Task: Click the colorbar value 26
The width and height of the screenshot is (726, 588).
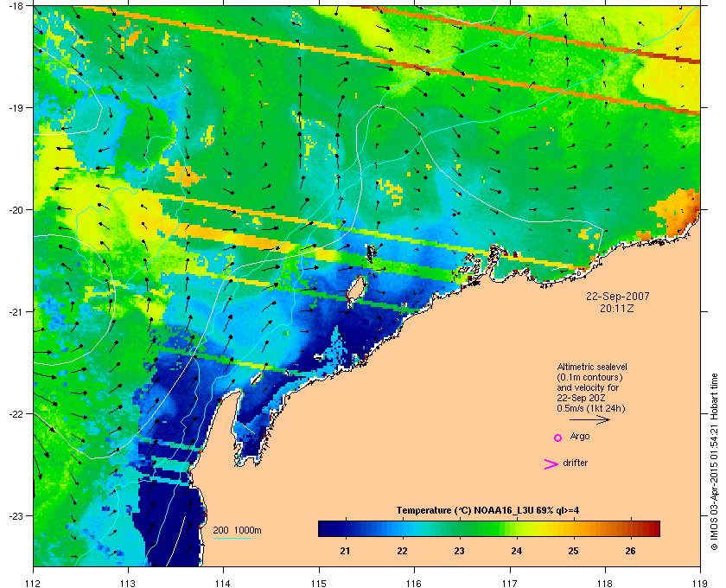Action: point(631,551)
